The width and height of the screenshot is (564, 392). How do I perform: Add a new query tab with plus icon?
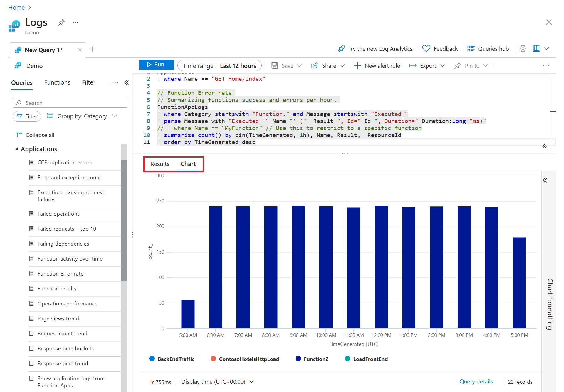pyautogui.click(x=92, y=49)
